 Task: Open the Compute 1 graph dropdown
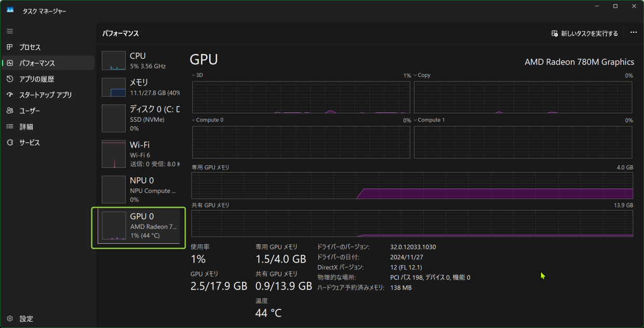[415, 120]
